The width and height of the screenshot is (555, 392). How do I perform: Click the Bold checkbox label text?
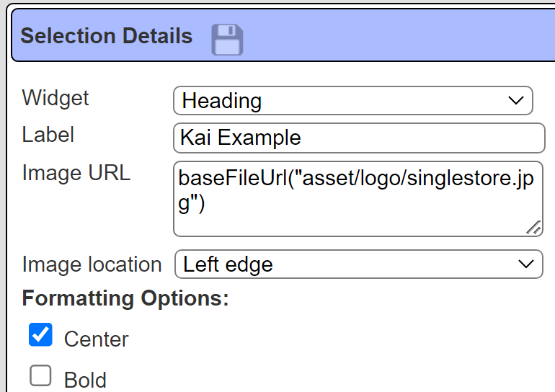pos(85,380)
